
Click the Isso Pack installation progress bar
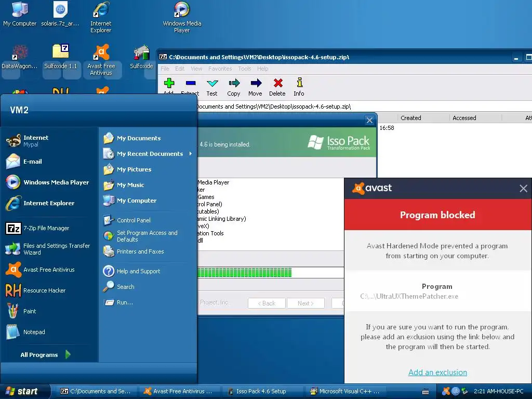(x=270, y=272)
